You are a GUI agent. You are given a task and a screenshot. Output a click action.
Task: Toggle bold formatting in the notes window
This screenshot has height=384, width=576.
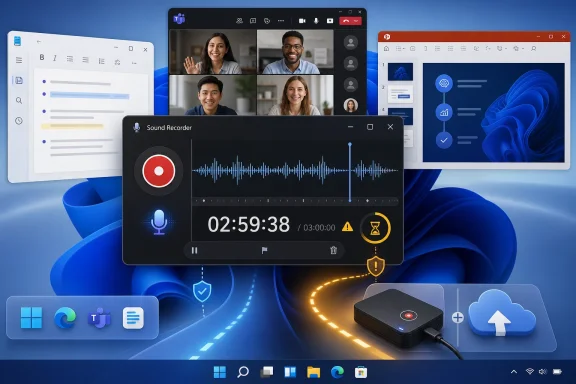click(42, 57)
